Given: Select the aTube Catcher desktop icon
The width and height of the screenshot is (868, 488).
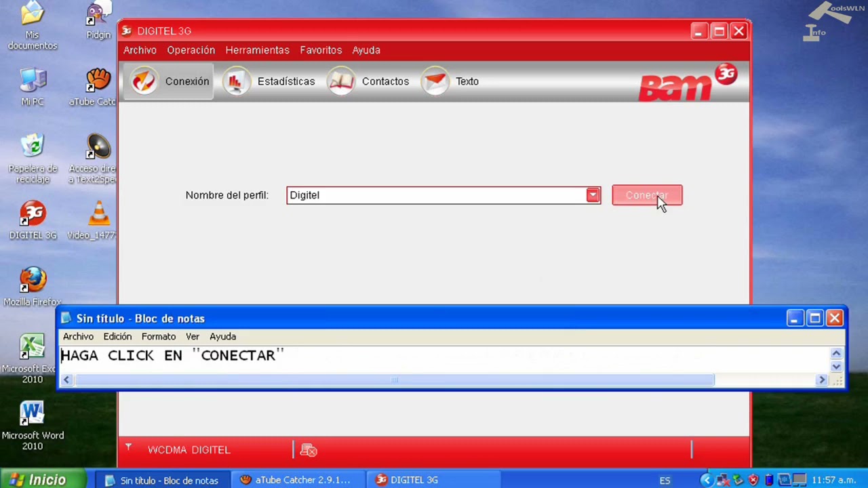Looking at the screenshot, I should click(94, 87).
